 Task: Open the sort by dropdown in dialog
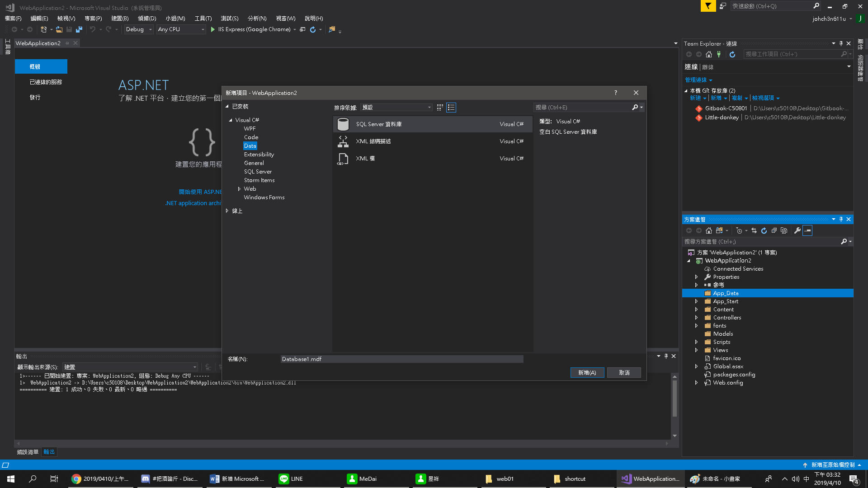(396, 108)
